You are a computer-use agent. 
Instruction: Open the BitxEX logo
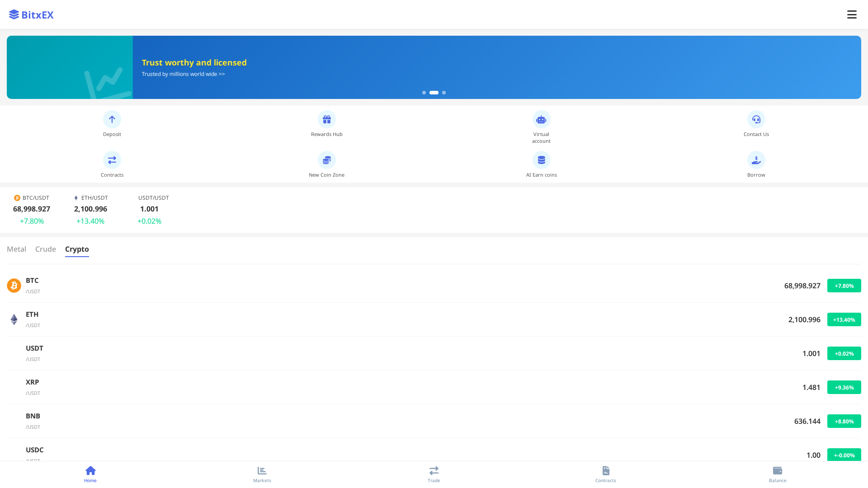click(31, 14)
